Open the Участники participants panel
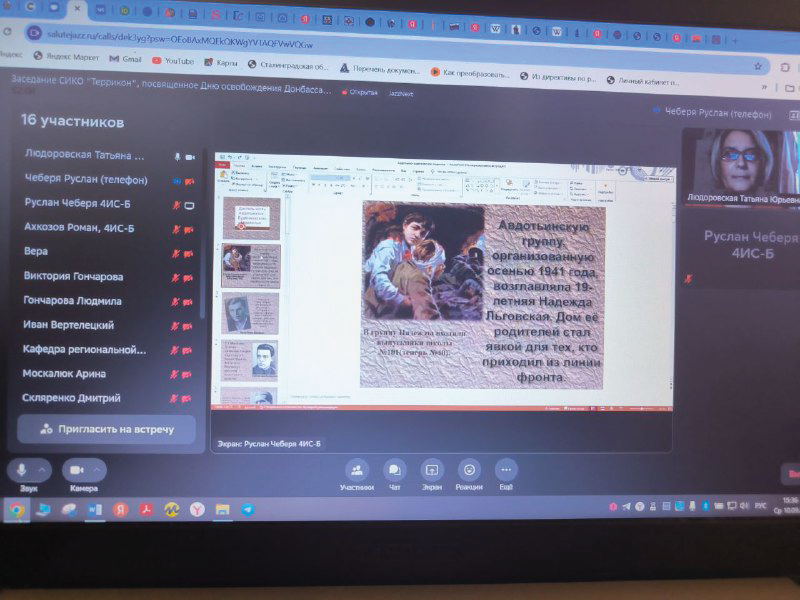Viewport: 800px width, 600px height. click(x=357, y=474)
